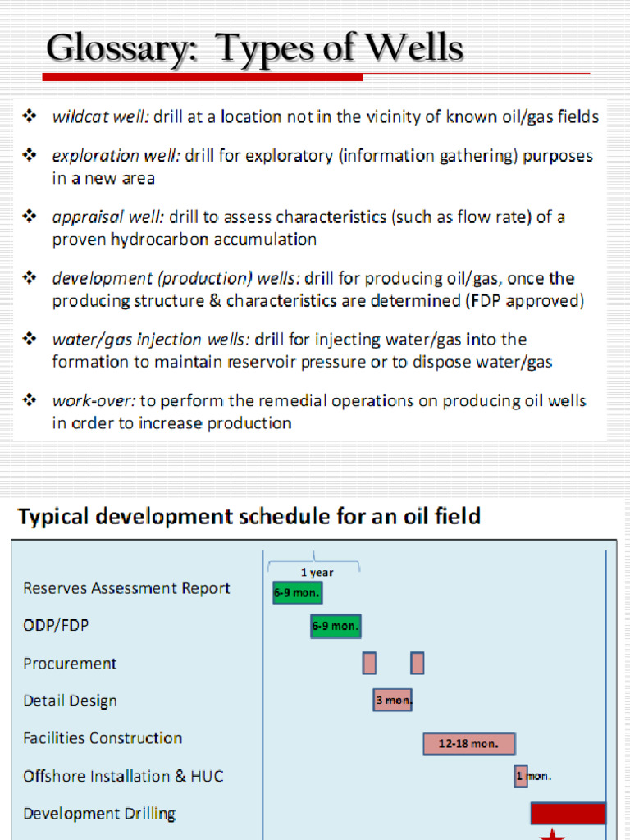Click the work-over bullet icon
This screenshot has height=840, width=630.
29,399
